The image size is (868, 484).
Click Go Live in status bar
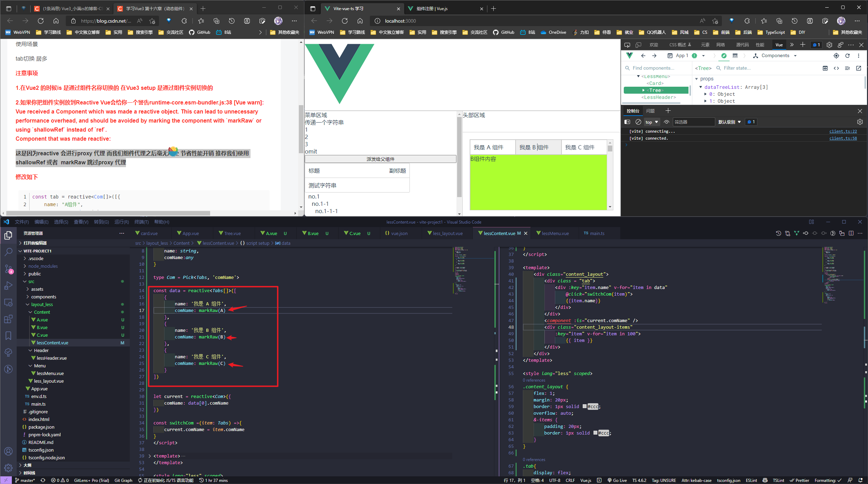(617, 481)
